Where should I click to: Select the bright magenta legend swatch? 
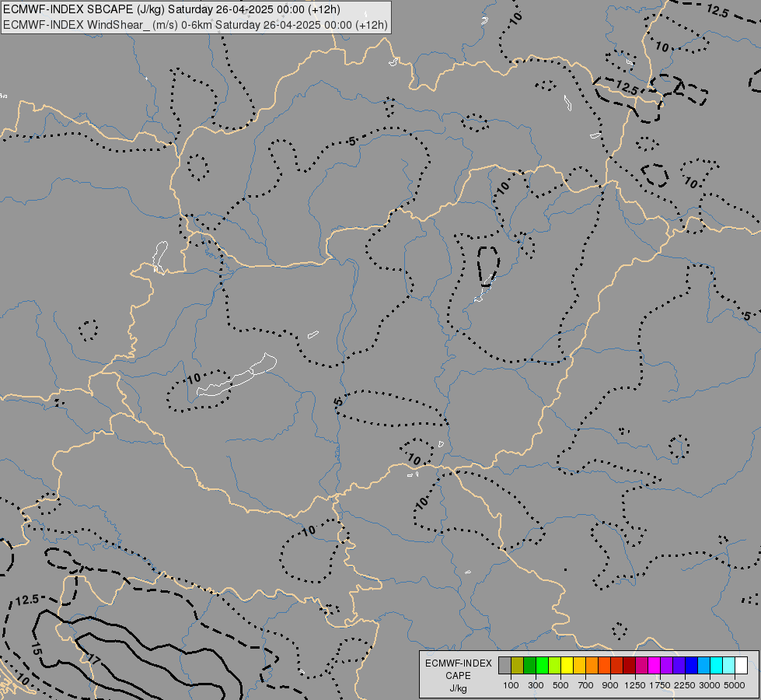click(655, 666)
